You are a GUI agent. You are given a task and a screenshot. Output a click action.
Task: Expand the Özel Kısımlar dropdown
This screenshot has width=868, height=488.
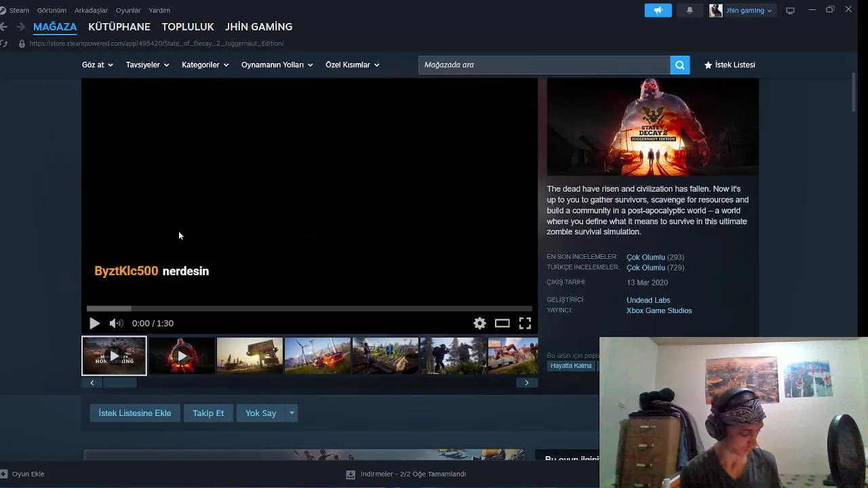click(x=352, y=65)
